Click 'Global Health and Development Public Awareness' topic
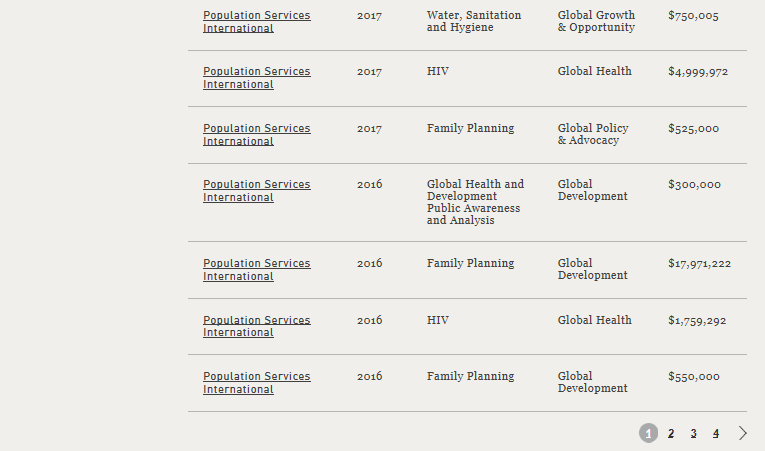The image size is (765, 451). 475,202
